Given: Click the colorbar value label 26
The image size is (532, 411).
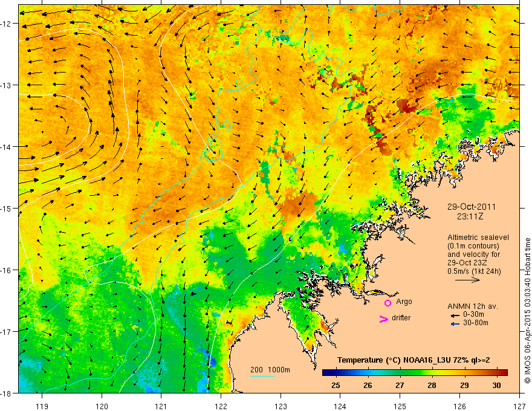Looking at the screenshot, I should 368,386.
